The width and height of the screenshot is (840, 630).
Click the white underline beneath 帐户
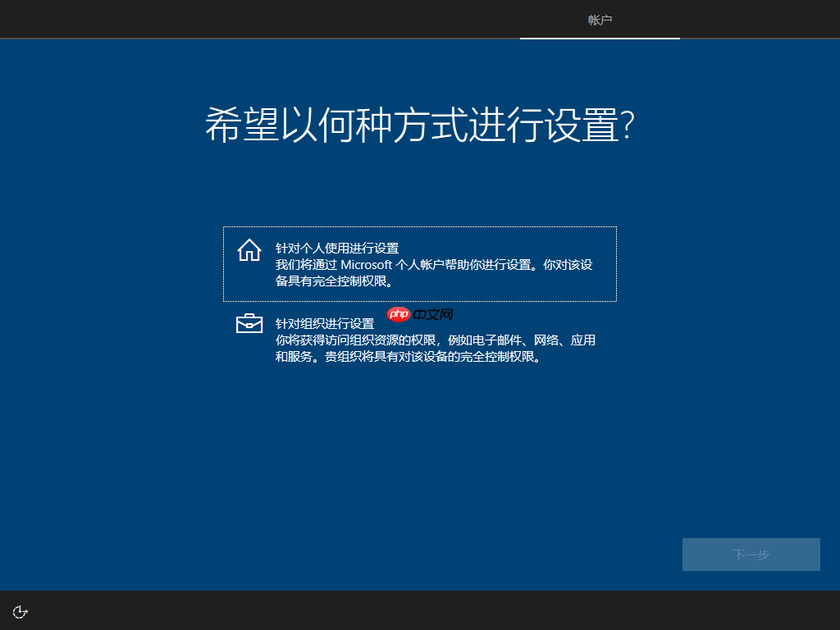click(600, 38)
